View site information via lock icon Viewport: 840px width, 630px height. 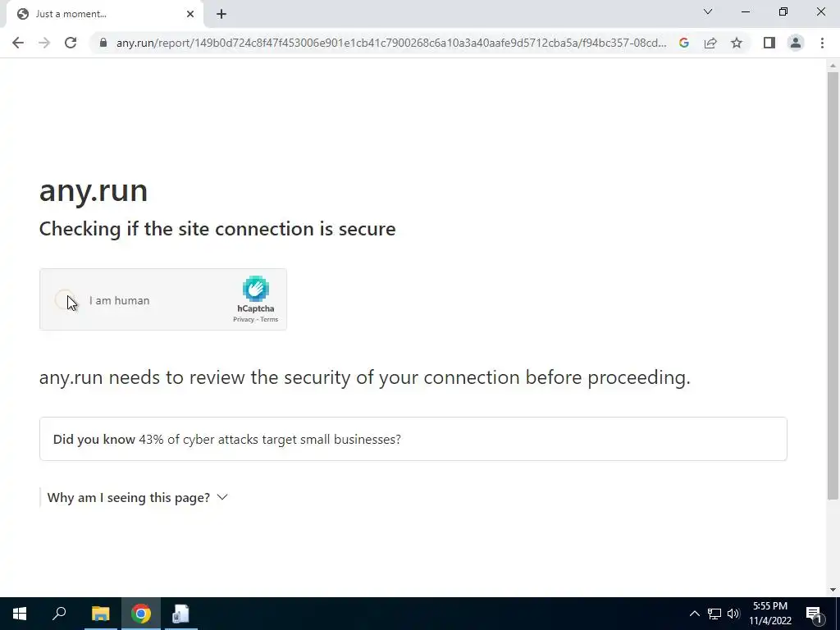tap(103, 43)
